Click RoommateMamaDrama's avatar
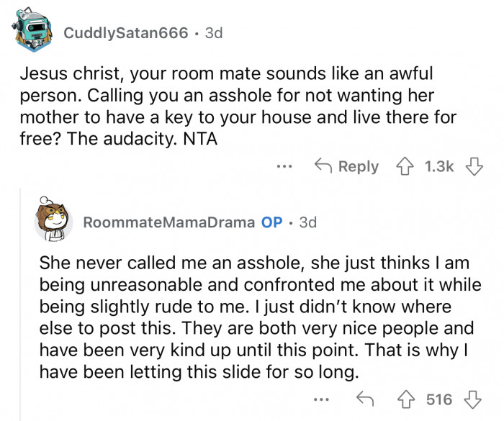 (x=53, y=220)
